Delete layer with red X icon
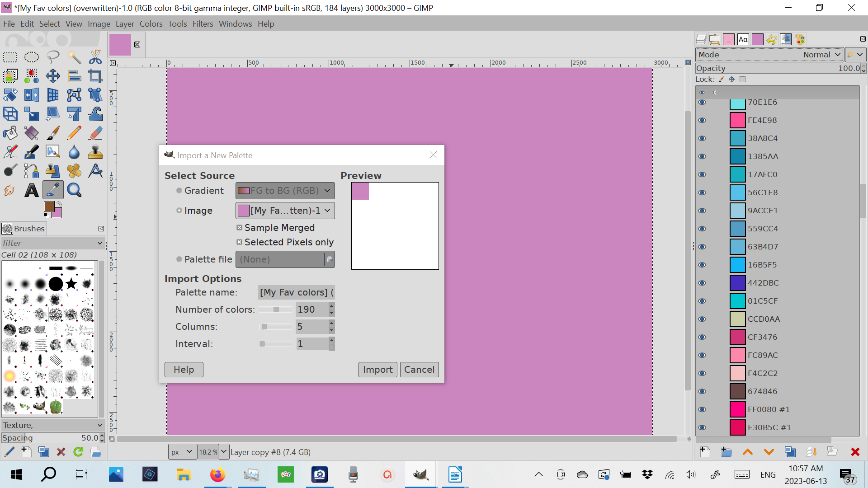The image size is (868, 488). 855,452
